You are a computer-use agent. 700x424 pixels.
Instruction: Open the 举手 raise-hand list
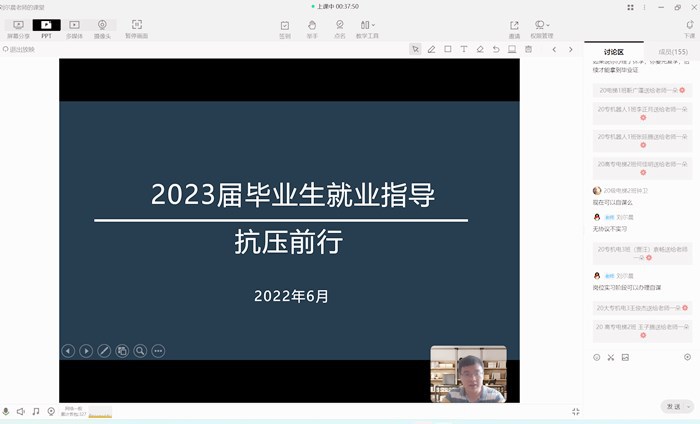(312, 27)
